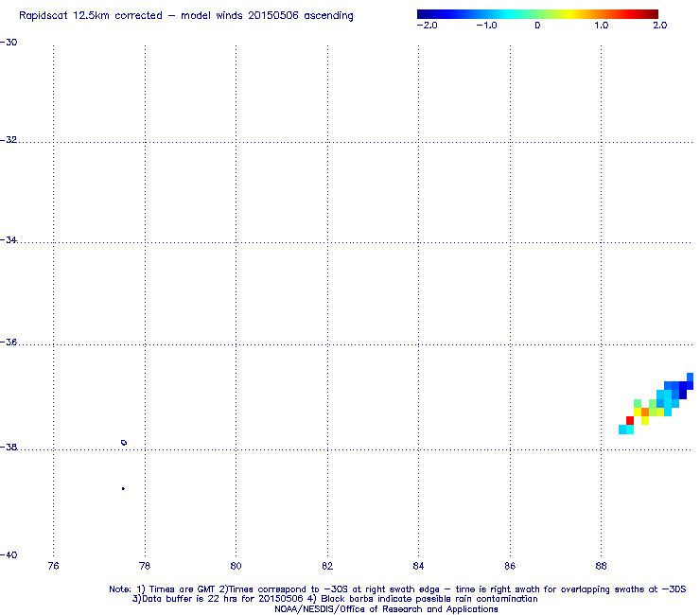Click latitude label -38

[x=9, y=448]
